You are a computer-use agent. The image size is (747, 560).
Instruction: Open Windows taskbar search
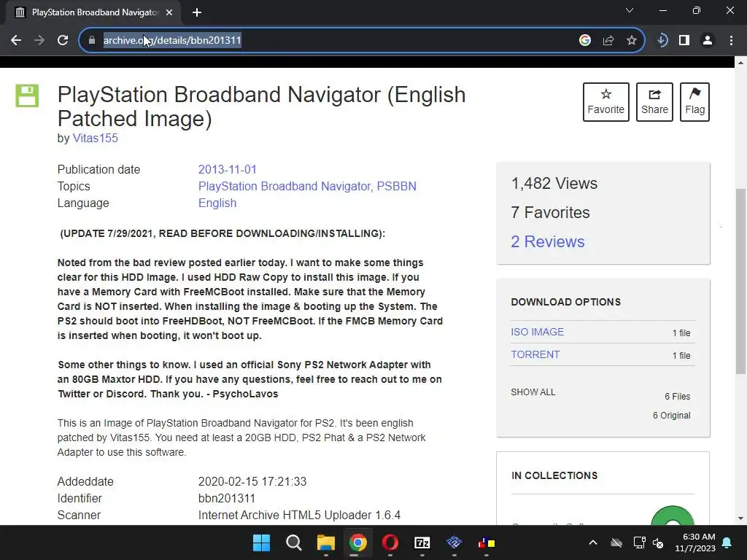[x=293, y=542]
